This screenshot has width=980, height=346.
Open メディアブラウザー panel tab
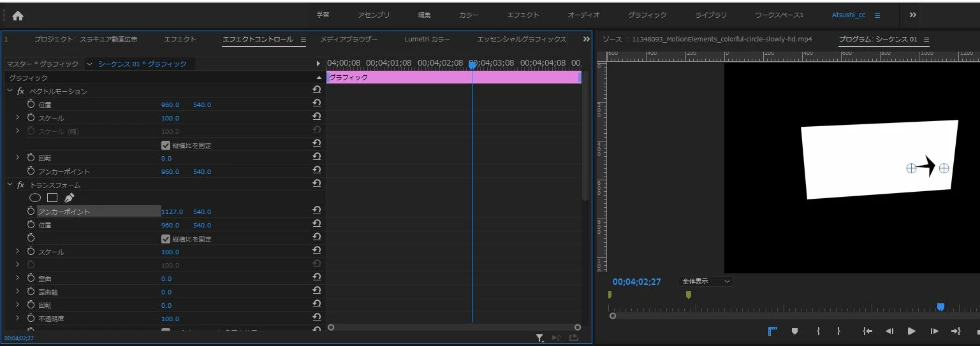pos(349,40)
